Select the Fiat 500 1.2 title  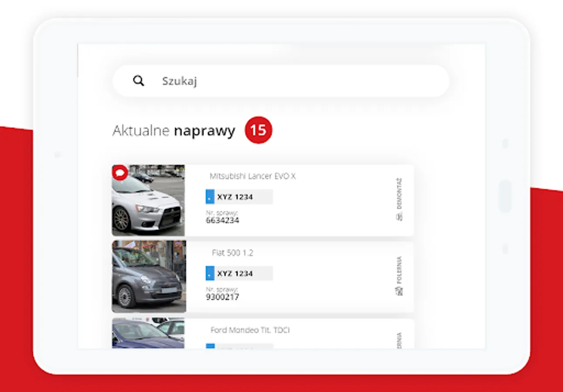click(x=232, y=253)
